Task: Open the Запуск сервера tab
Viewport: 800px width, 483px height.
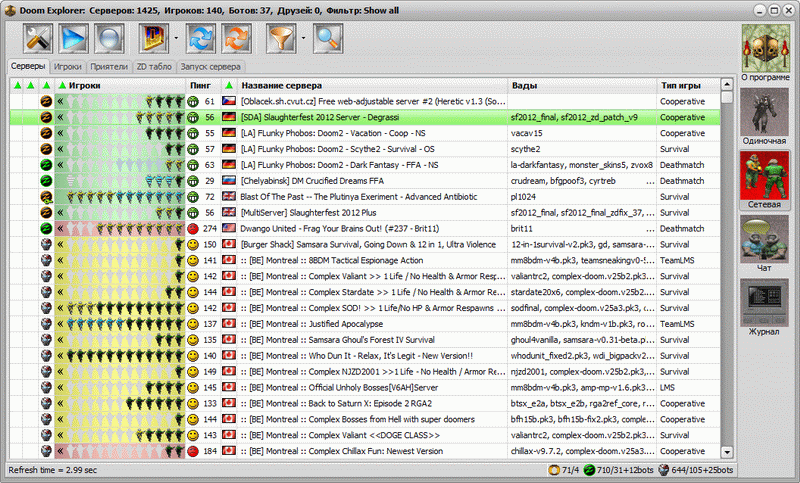Action: point(211,66)
